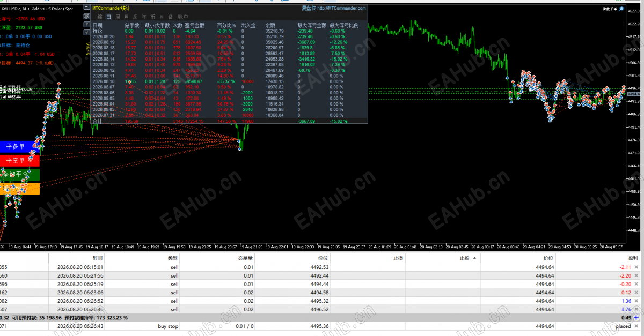644x336 pixels.
Task: Select the 日 daily statistics tab
Action: click(x=109, y=17)
